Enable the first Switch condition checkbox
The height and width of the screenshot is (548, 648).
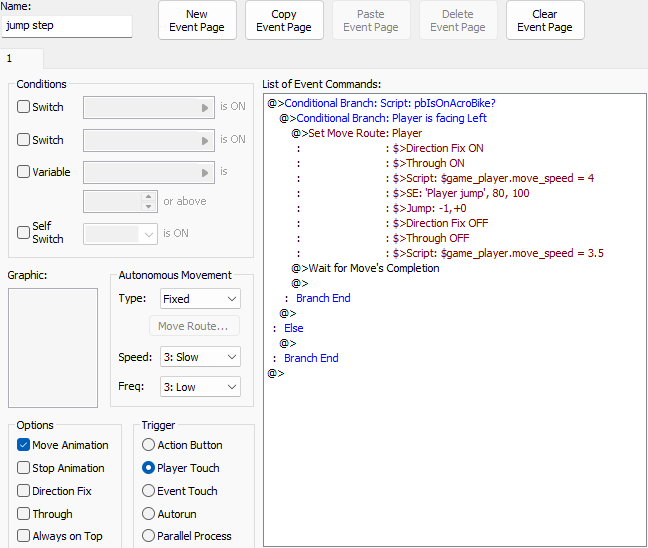(24, 107)
